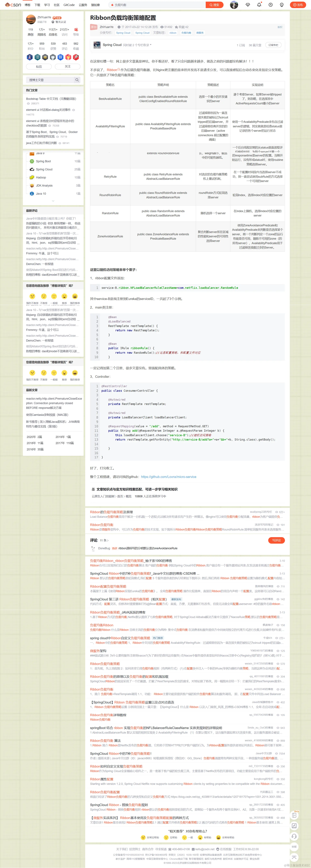Click the back-to-top arrow icon
Image resolution: width=311 pixels, height=868 pixels.
click(294, 857)
